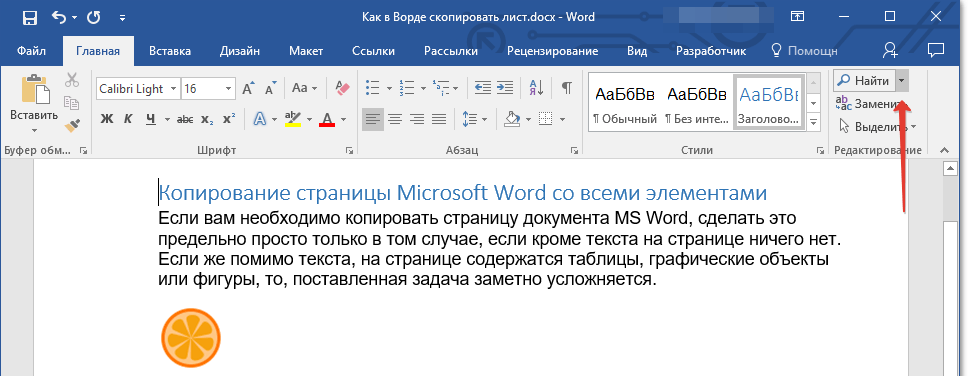Viewport: 970px width, 376px height.
Task: Expand the styles gallery More arrow
Action: (814, 122)
